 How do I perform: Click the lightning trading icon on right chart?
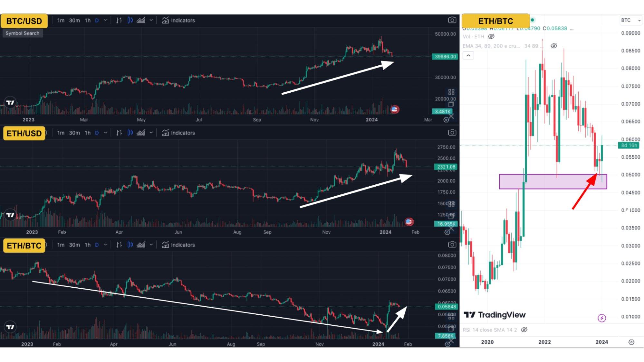click(x=601, y=318)
